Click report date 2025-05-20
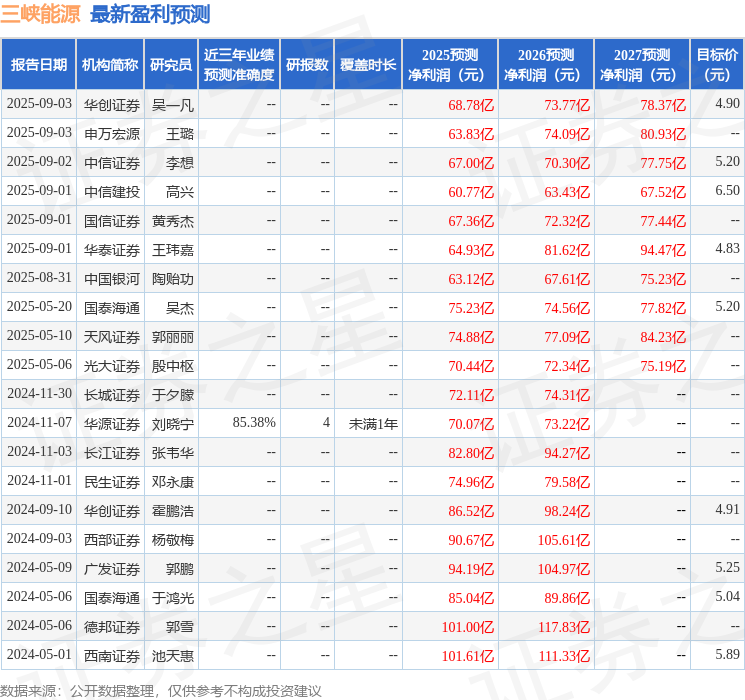Screen dimensions: 745x700 click(39, 307)
